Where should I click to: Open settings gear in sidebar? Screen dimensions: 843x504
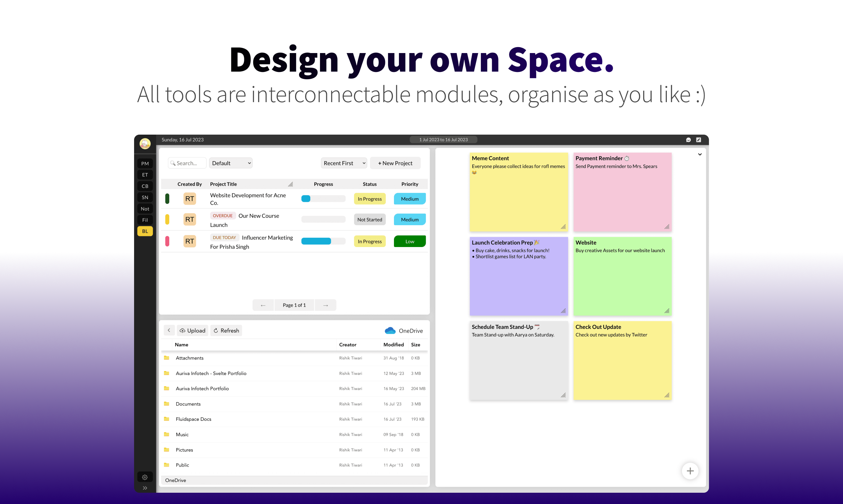click(145, 477)
